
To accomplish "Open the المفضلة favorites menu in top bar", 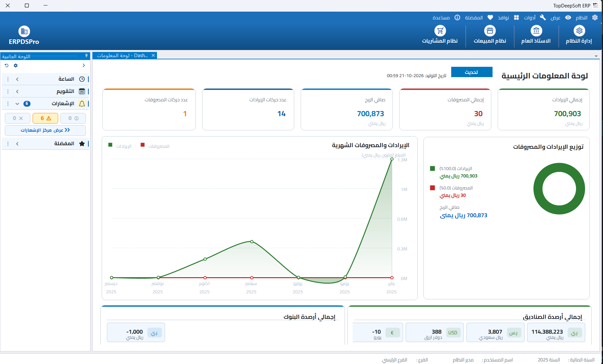I will pyautogui.click(x=479, y=18).
